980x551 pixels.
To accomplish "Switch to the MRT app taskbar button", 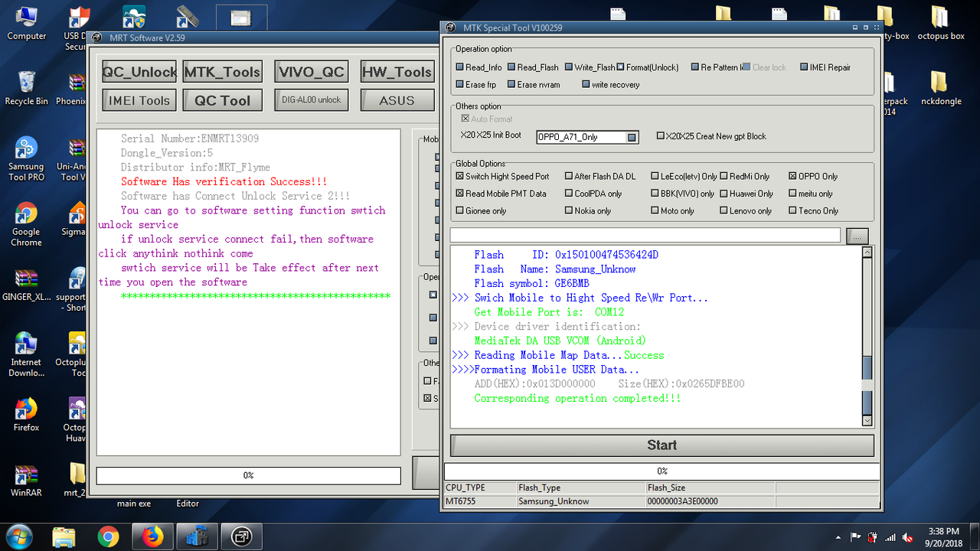I will 242,536.
